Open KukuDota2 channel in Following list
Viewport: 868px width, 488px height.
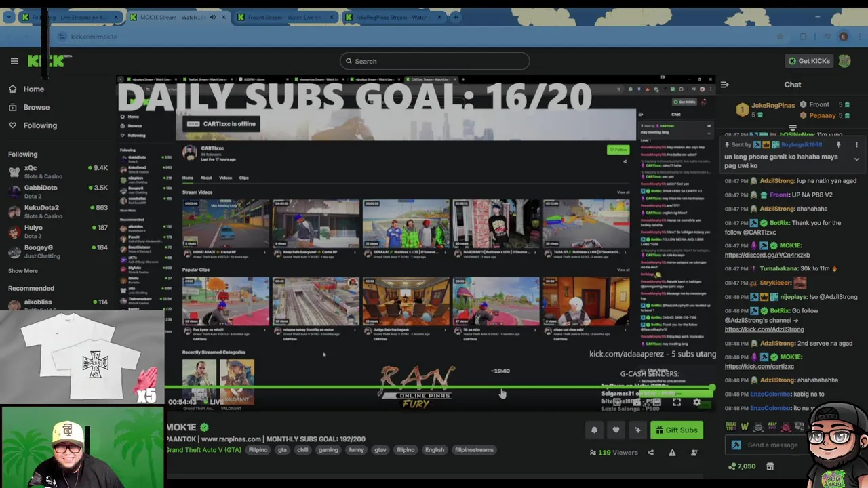(58, 211)
